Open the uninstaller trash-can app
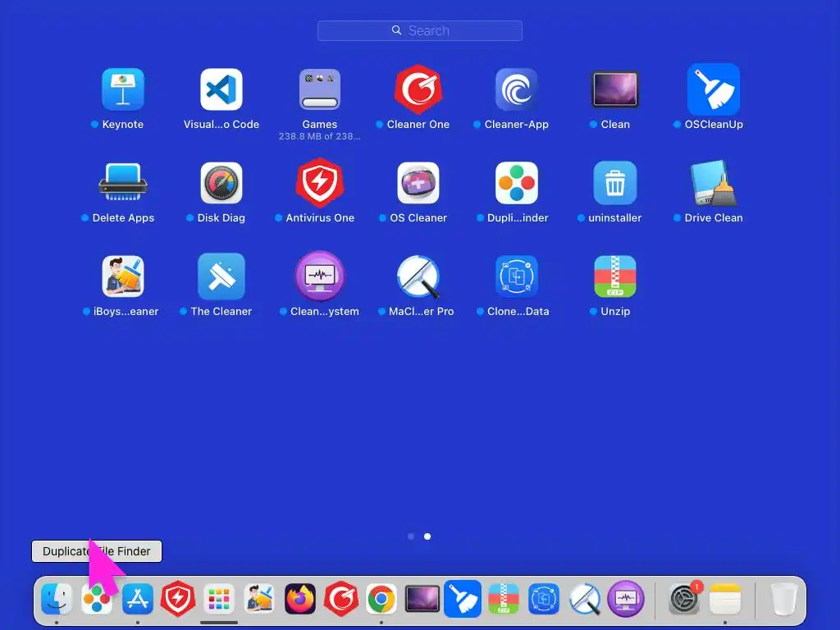 click(x=615, y=183)
